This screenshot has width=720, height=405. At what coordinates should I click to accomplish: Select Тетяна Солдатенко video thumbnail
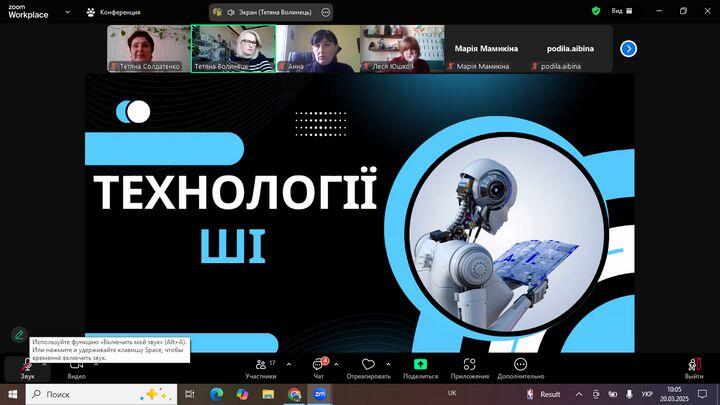(149, 49)
